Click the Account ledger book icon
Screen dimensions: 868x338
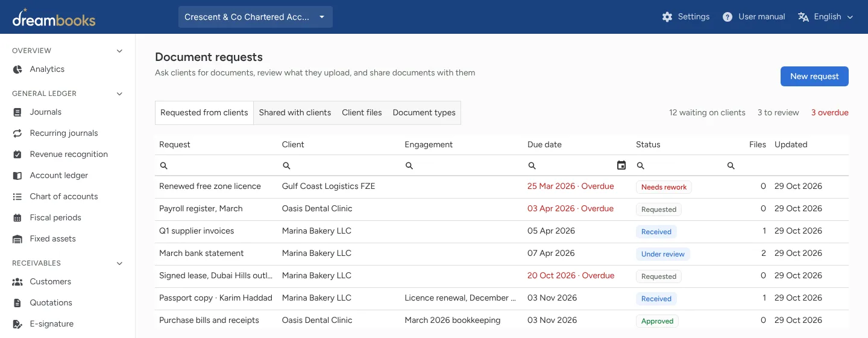[x=17, y=176]
